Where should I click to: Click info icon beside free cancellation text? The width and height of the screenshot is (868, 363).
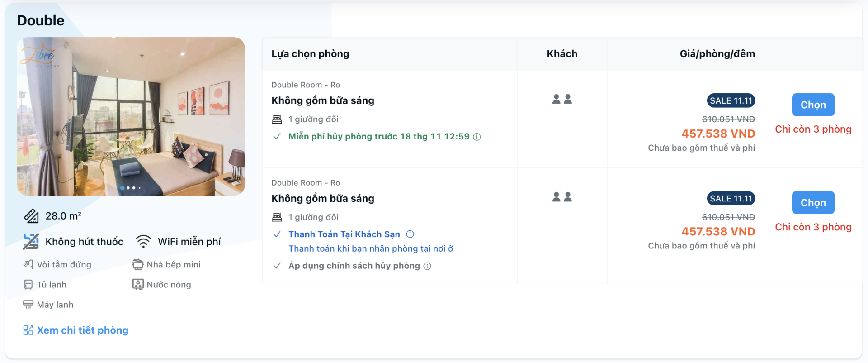coord(477,137)
